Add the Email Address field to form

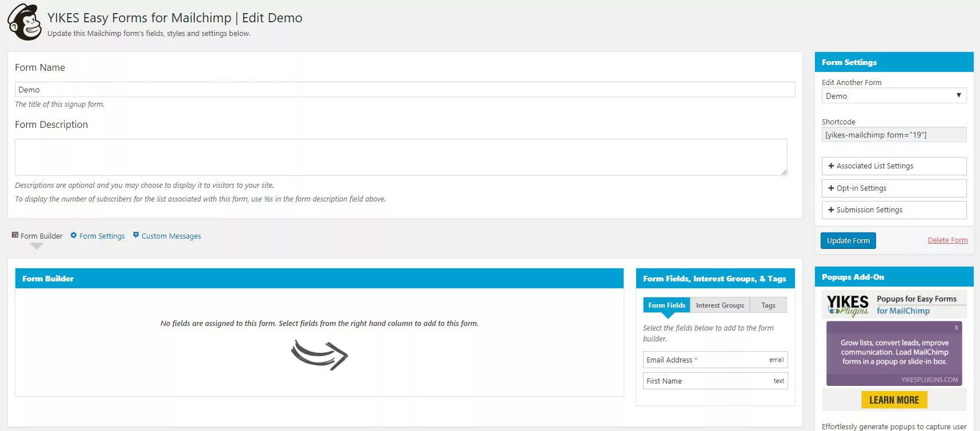715,360
